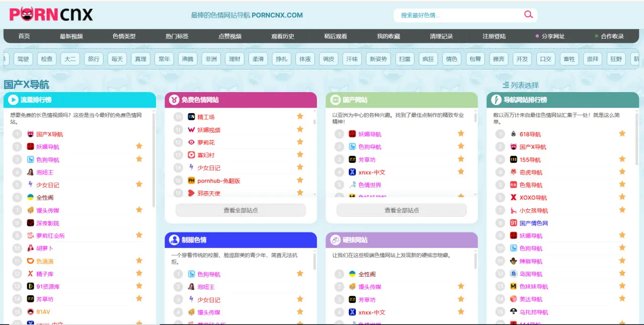Click the 155导航 icon in 导航网站排行榜
This screenshot has width=644, height=325.
[513, 159]
